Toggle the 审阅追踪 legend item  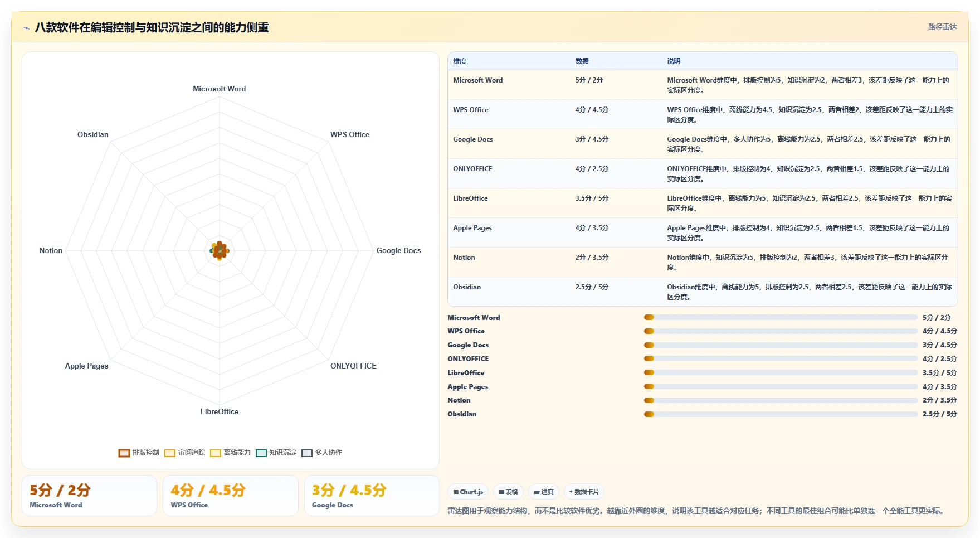pyautogui.click(x=185, y=453)
